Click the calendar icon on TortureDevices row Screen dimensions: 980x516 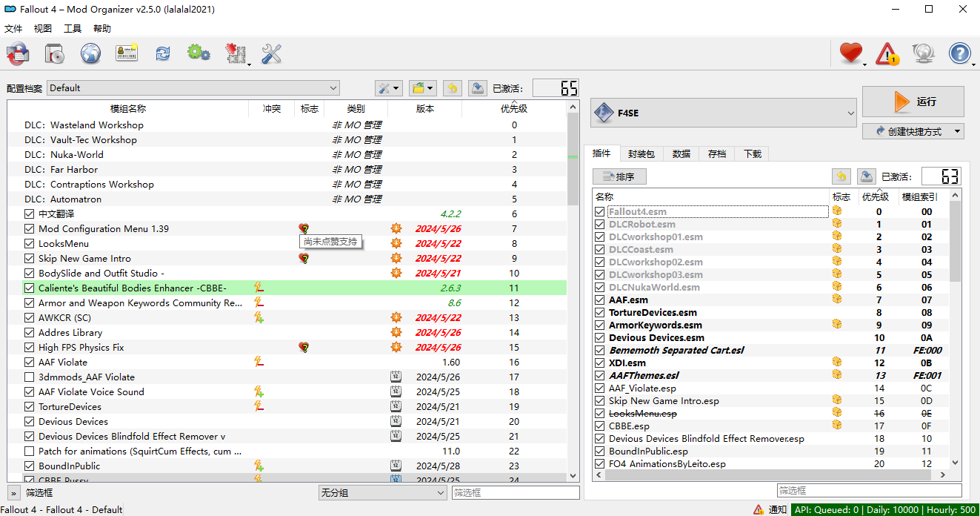[396, 406]
